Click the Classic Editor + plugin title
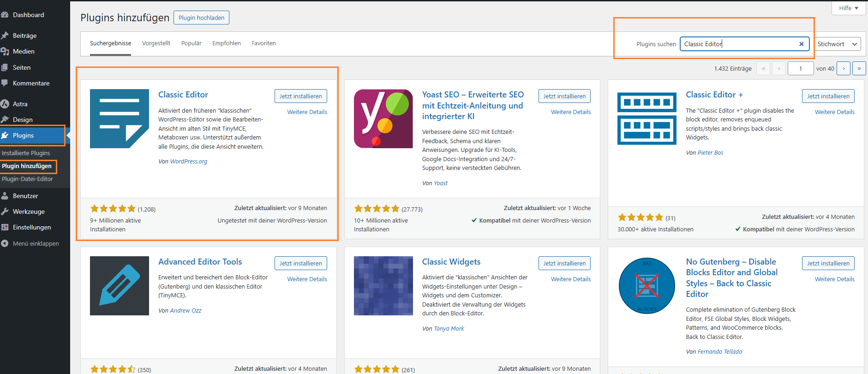The height and width of the screenshot is (374, 868). 714,94
